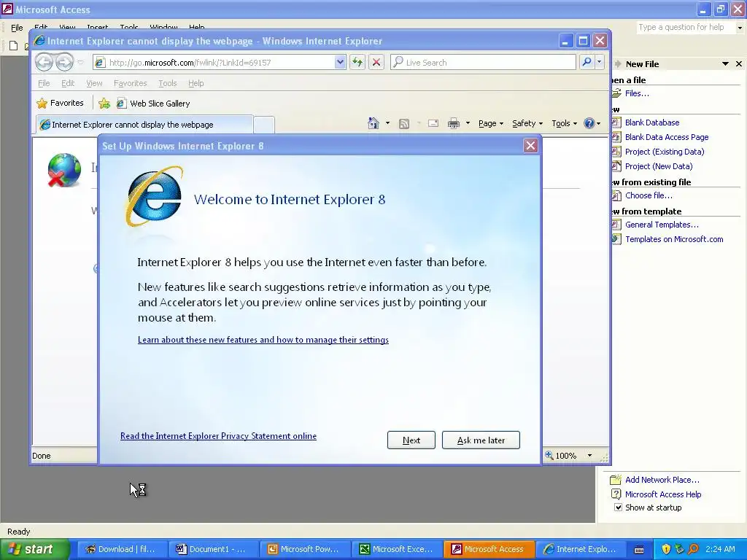This screenshot has width=747, height=560.
Task: Click the Refresh page icon
Action: tap(357, 62)
